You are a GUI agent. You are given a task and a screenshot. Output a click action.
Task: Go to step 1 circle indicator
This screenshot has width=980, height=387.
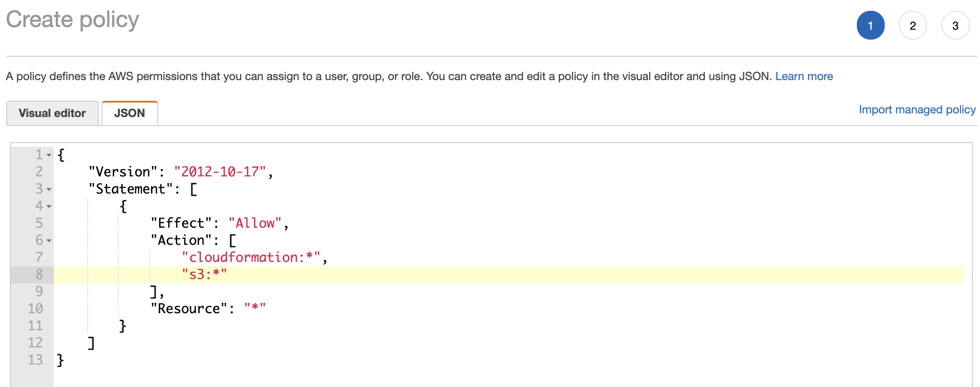tap(870, 26)
